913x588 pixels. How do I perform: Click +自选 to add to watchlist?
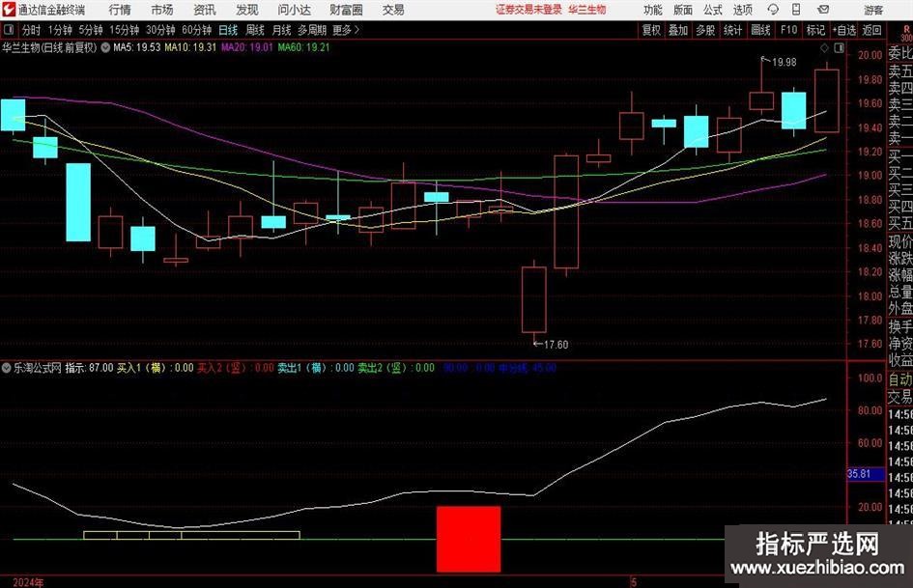point(844,30)
